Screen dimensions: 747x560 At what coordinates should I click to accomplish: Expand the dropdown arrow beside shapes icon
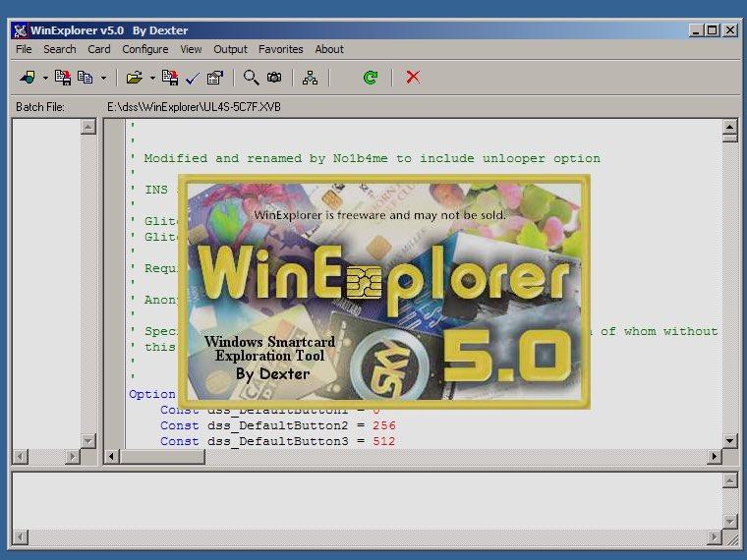click(45, 78)
